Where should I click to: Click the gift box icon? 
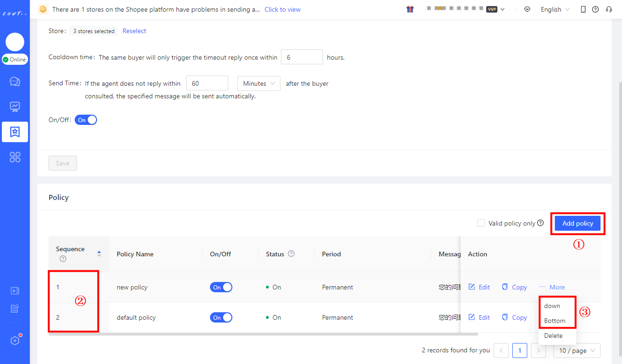pyautogui.click(x=410, y=9)
